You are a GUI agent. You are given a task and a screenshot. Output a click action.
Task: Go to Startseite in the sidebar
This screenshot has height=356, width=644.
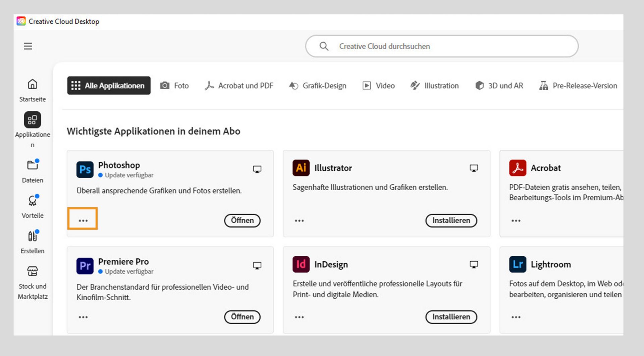coord(33,90)
